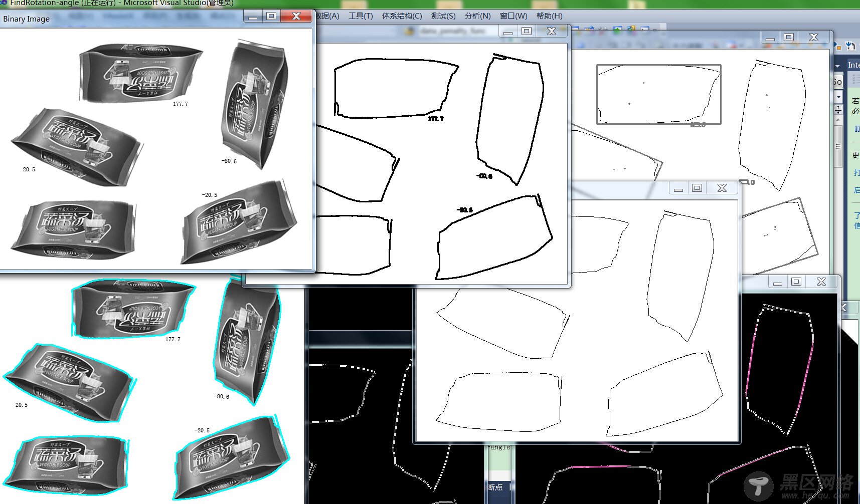Screen dimensions: 860x504
Task: Maximize the black background contour window
Action: pyautogui.click(x=796, y=282)
